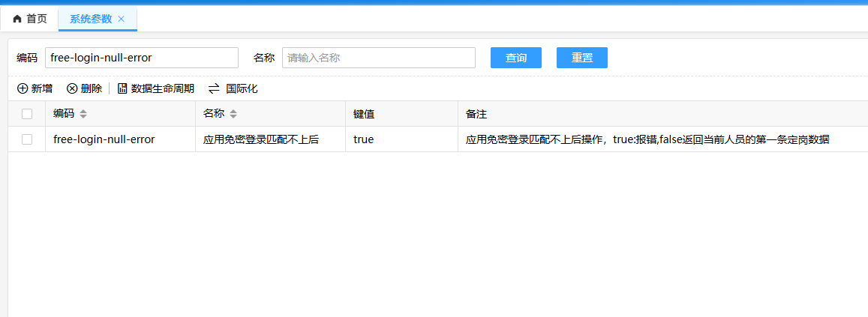Sort the table by 编码 column arrows

(83, 114)
